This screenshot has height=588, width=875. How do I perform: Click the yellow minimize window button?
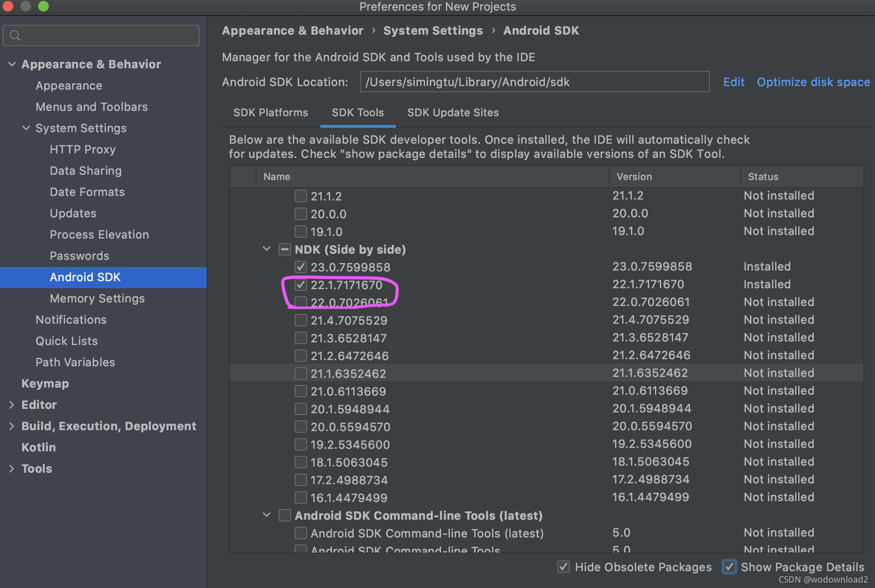pyautogui.click(x=26, y=6)
